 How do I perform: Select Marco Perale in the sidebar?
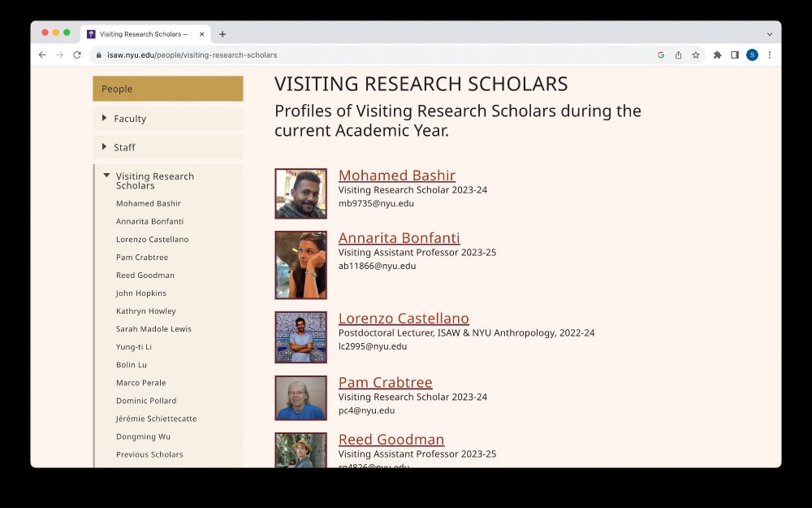[140, 383]
